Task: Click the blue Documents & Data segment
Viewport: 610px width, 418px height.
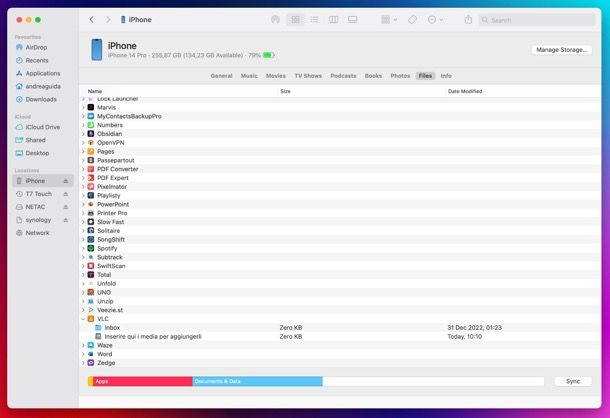Action: pos(257,381)
